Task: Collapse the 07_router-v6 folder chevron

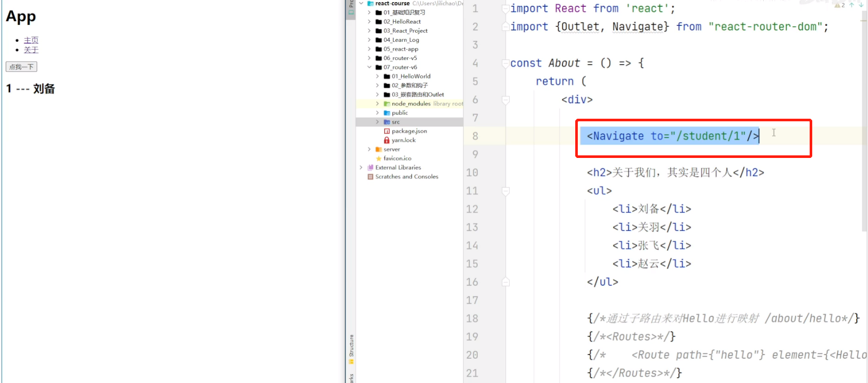Action: click(369, 67)
